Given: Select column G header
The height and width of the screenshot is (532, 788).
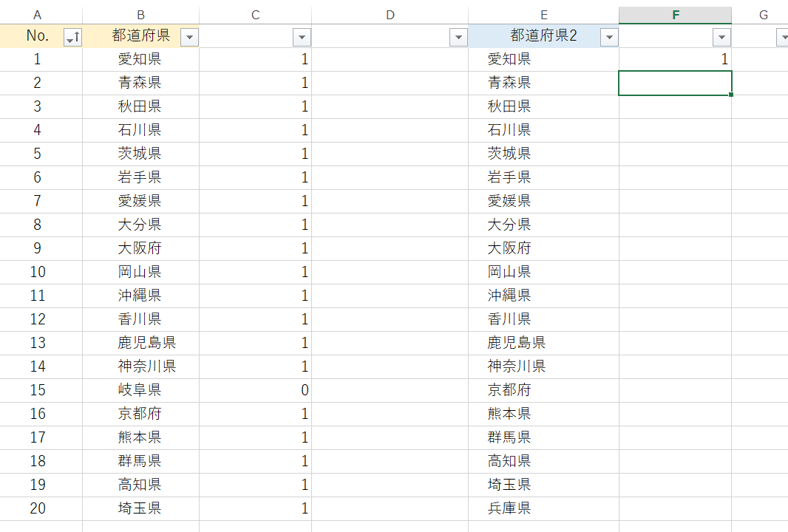Looking at the screenshot, I should pos(763,15).
